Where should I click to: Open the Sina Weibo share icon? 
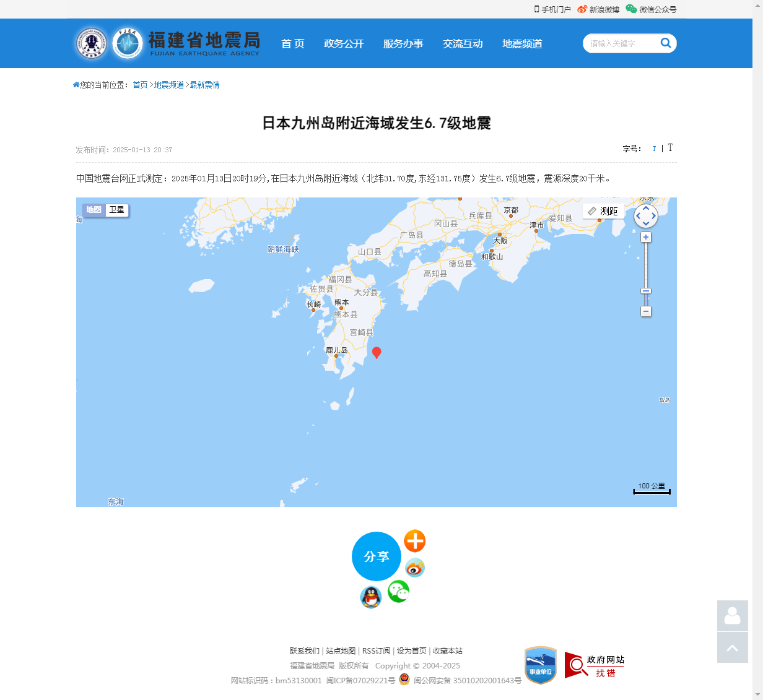coord(414,568)
